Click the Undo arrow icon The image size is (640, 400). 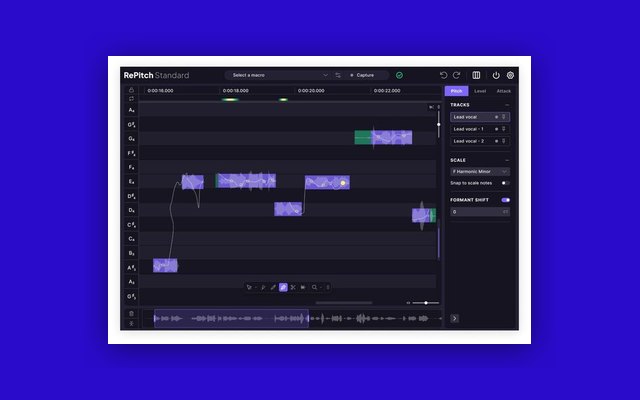pyautogui.click(x=443, y=75)
